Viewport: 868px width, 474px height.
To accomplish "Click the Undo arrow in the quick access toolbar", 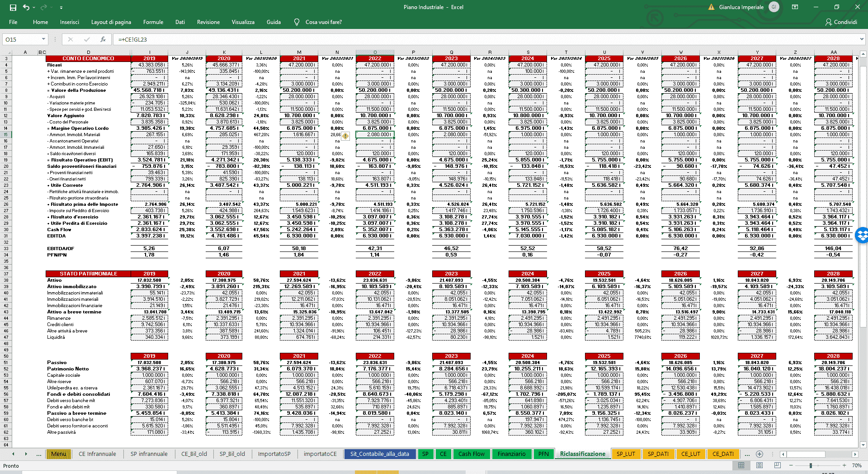I will (x=26, y=7).
